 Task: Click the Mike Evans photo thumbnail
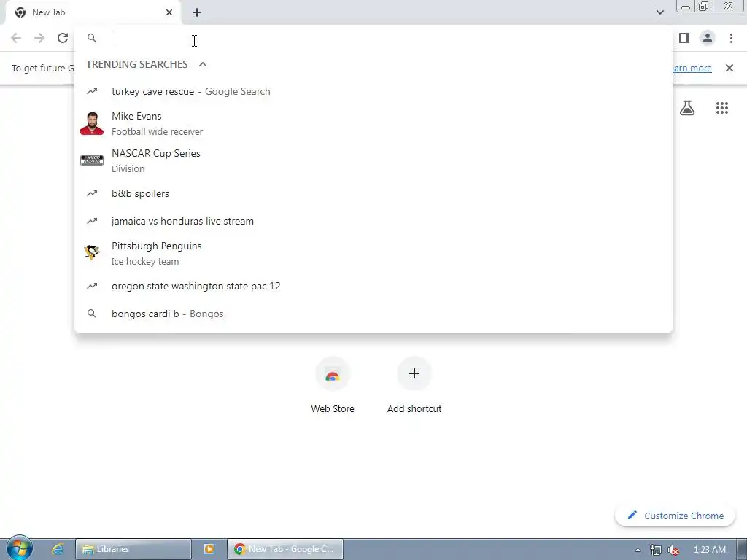click(x=92, y=123)
